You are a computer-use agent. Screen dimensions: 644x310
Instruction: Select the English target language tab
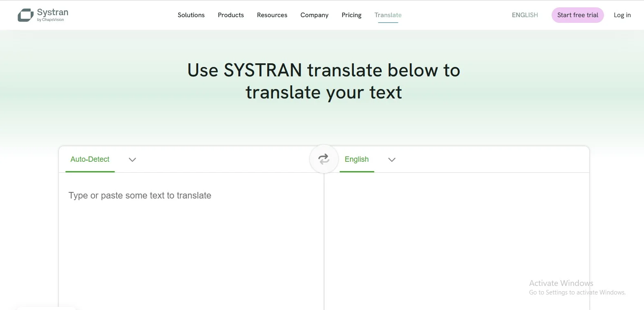click(356, 159)
